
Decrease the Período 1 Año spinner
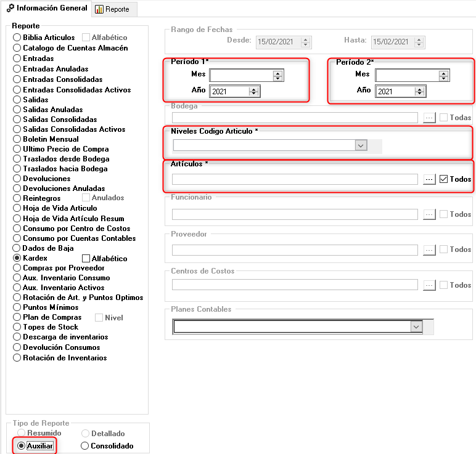point(254,94)
